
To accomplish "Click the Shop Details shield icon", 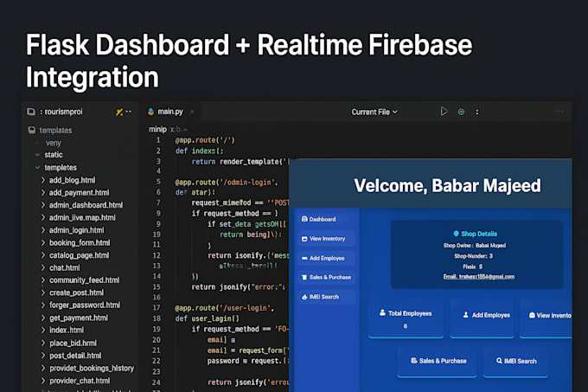I will point(456,234).
